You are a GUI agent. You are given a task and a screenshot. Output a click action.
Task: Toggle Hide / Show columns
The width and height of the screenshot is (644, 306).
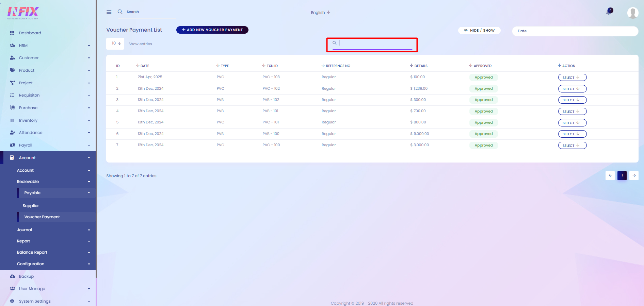point(479,30)
